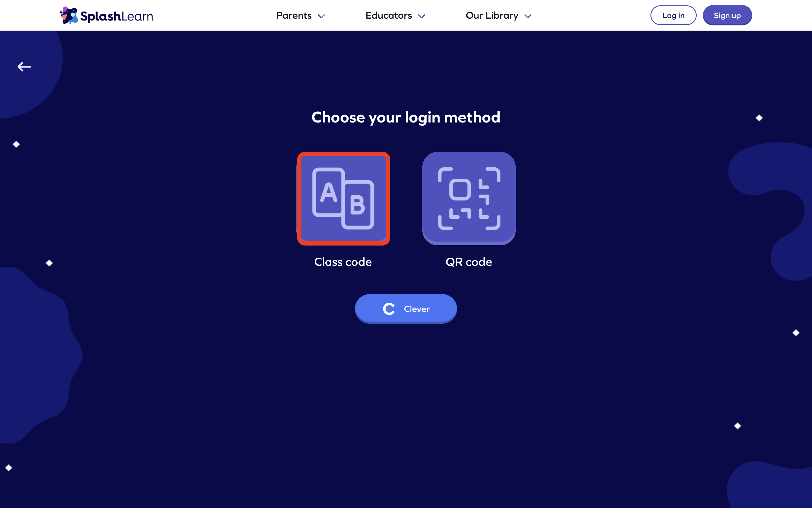This screenshot has width=812, height=508.
Task: Expand the Educators dropdown chevron
Action: pos(422,16)
